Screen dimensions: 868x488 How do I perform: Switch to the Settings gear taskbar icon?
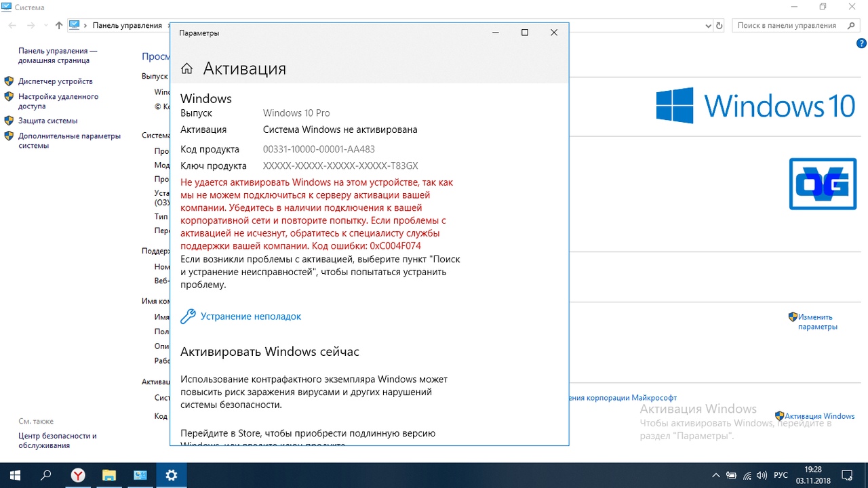[x=172, y=475]
